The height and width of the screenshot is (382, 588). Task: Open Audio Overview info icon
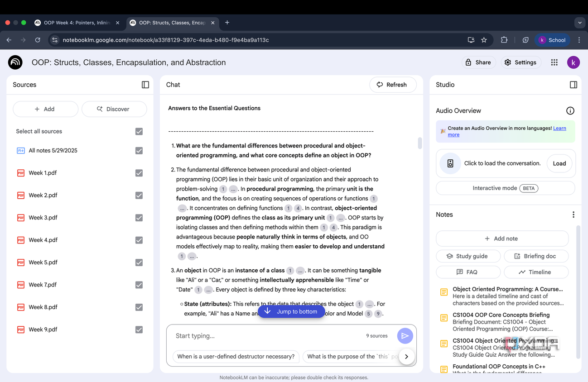[570, 111]
